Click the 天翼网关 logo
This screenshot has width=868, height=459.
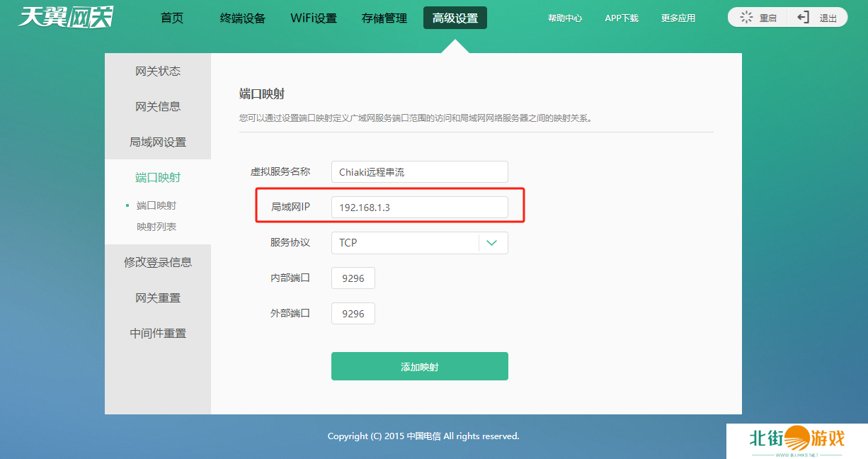(65, 17)
